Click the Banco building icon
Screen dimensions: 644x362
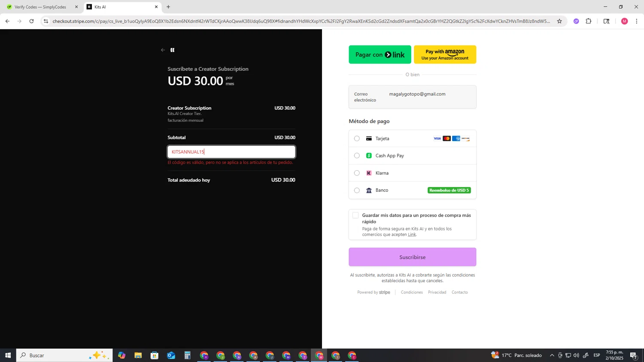(x=369, y=190)
